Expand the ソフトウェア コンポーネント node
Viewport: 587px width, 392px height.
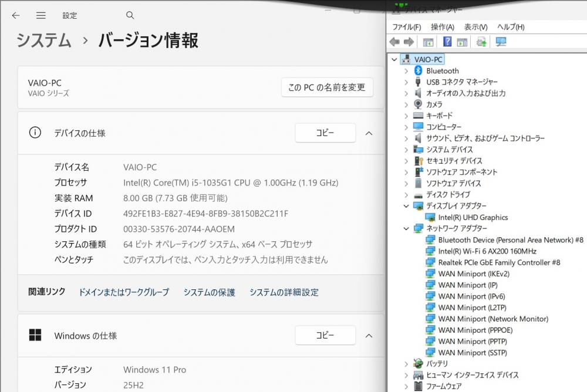(406, 172)
